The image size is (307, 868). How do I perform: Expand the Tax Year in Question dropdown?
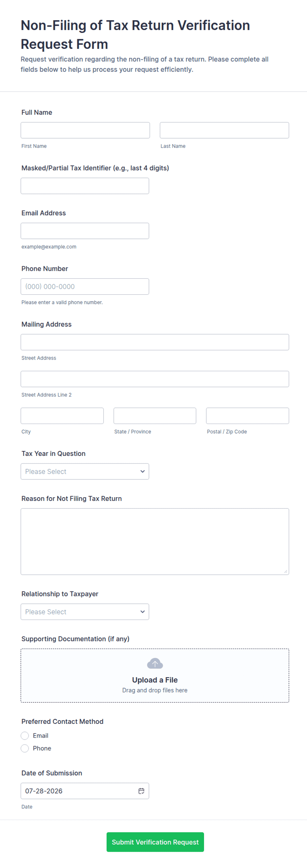pos(85,471)
